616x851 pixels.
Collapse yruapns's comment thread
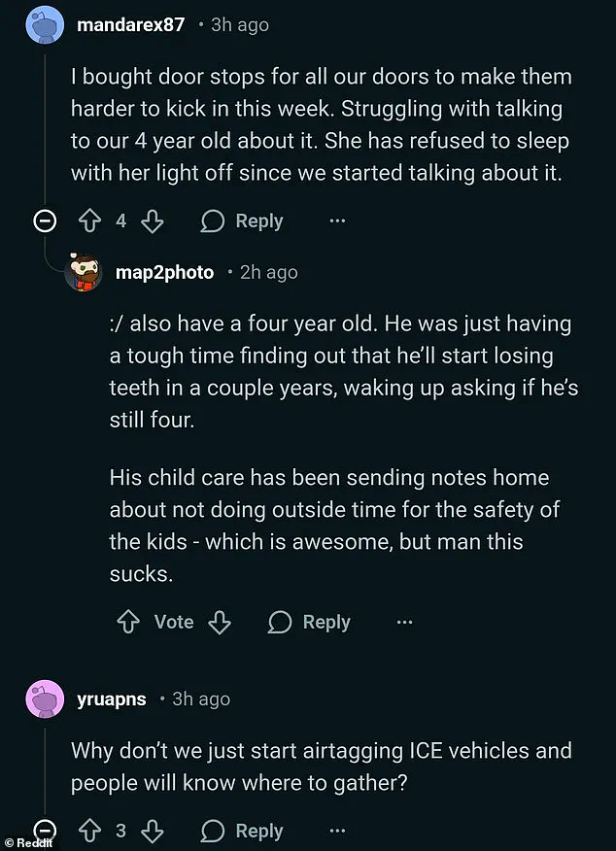(45, 831)
